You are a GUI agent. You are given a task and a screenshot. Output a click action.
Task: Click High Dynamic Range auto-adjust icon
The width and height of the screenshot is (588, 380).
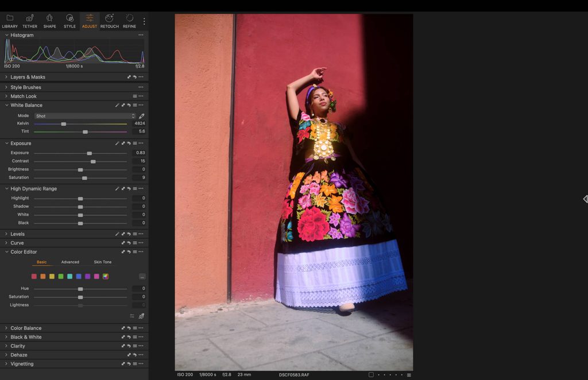[117, 188]
